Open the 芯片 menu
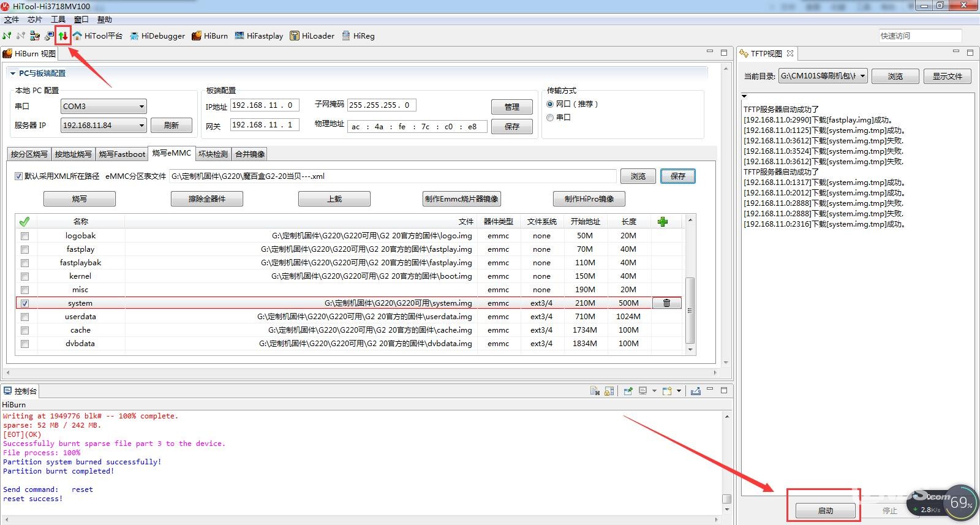980x525 pixels. coord(35,20)
